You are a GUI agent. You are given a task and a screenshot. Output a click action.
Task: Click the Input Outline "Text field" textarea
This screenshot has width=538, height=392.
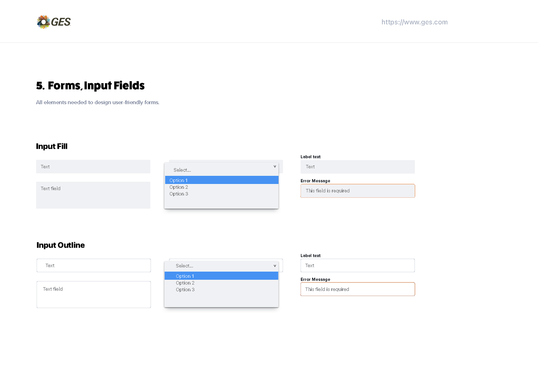[x=94, y=294]
